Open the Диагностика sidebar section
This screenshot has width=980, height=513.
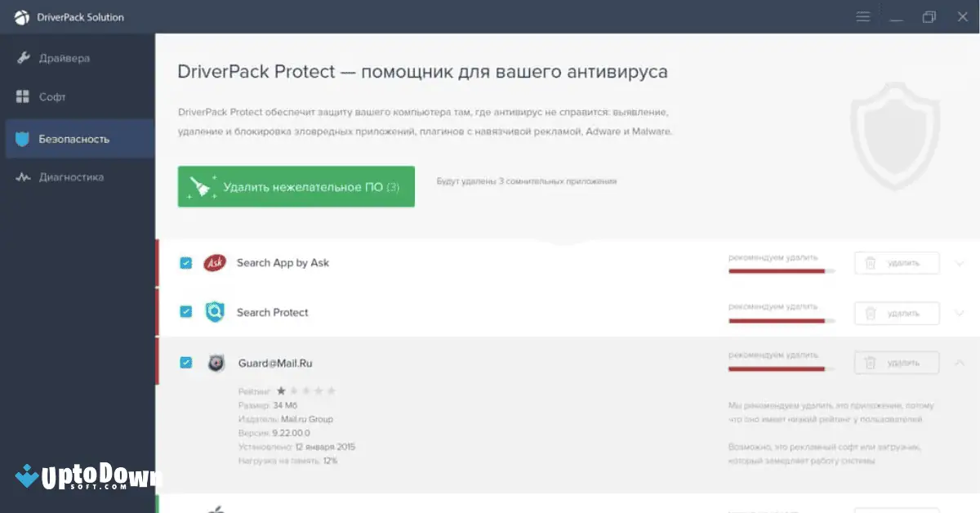click(71, 176)
